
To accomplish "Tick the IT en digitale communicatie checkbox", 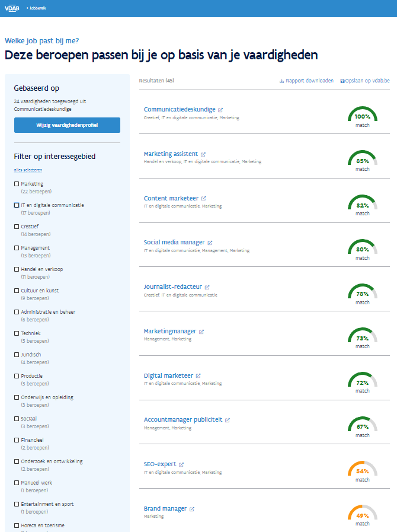I will pyautogui.click(x=17, y=205).
